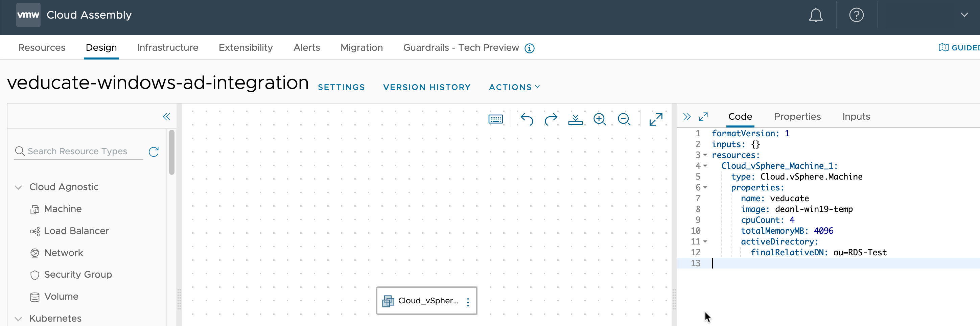Click the image: deanl-win19-temp line
This screenshot has height=326, width=980.
coord(797,209)
